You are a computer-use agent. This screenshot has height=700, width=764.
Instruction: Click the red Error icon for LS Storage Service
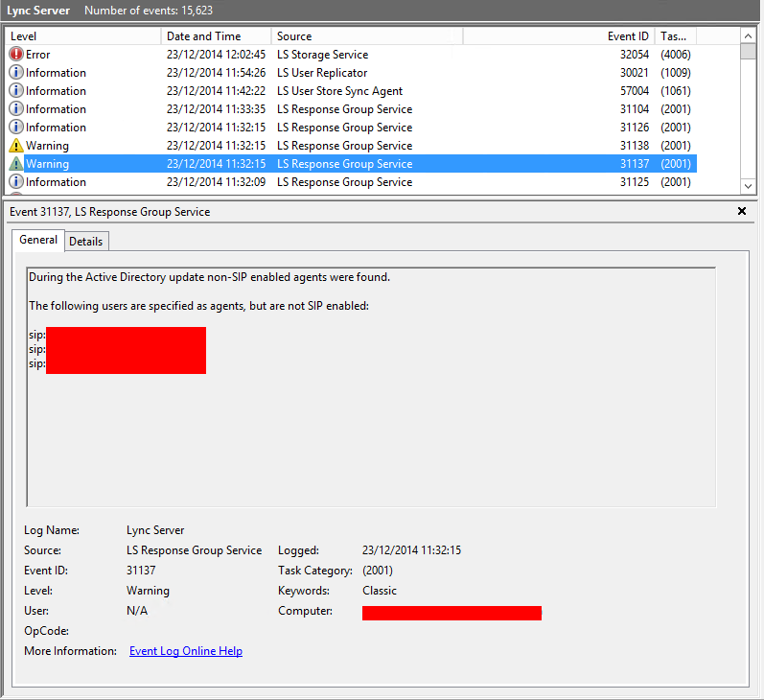click(x=16, y=54)
